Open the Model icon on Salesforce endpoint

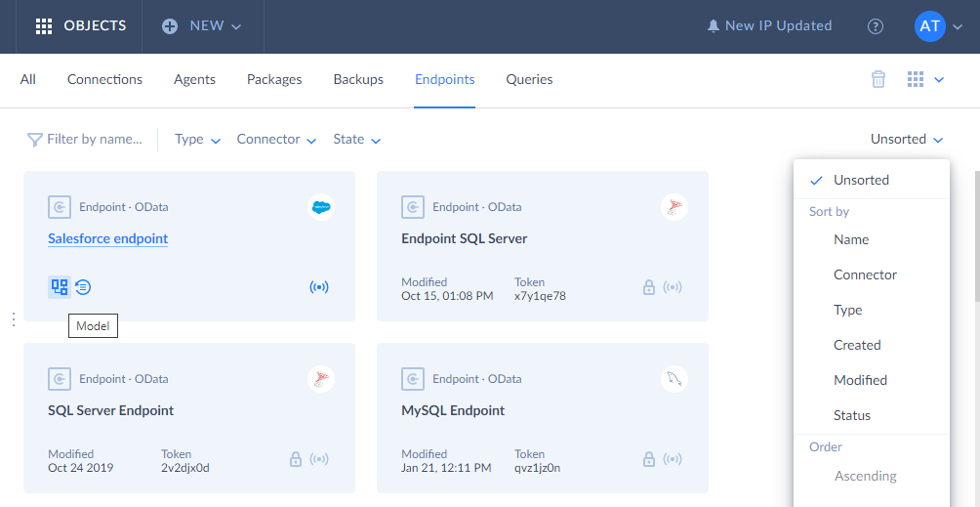tap(60, 287)
